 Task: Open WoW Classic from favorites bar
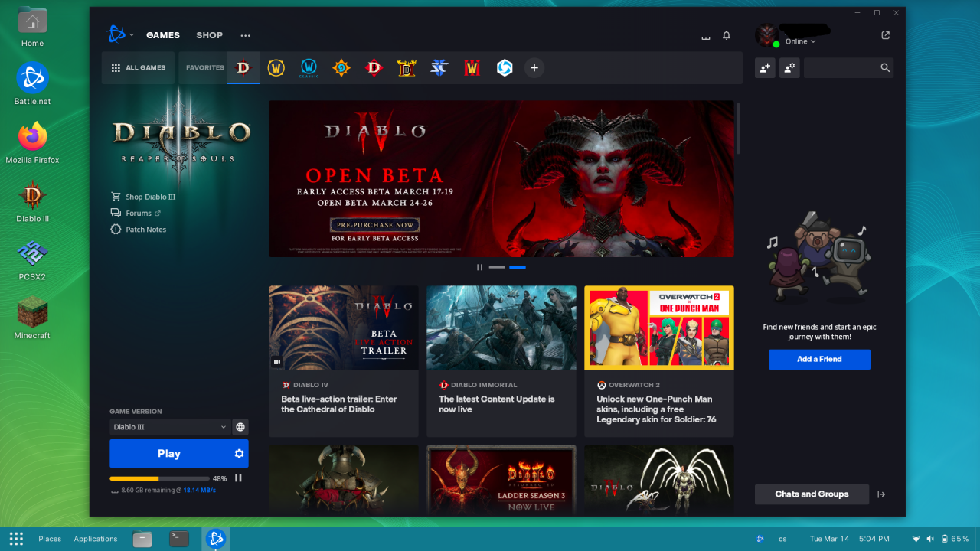309,68
